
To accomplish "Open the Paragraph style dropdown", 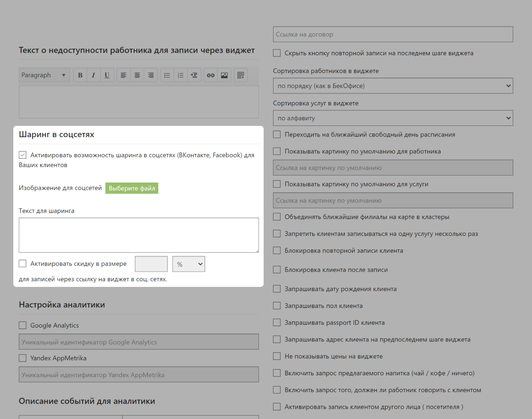I will point(44,75).
